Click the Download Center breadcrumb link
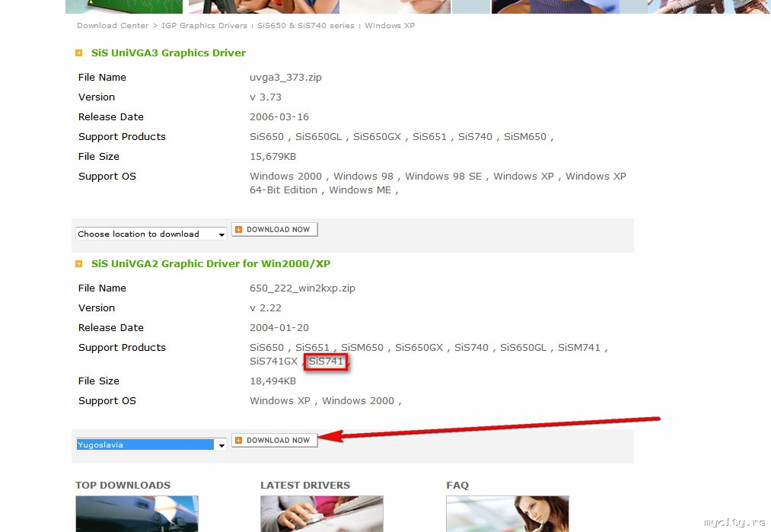The image size is (771, 532). point(113,26)
